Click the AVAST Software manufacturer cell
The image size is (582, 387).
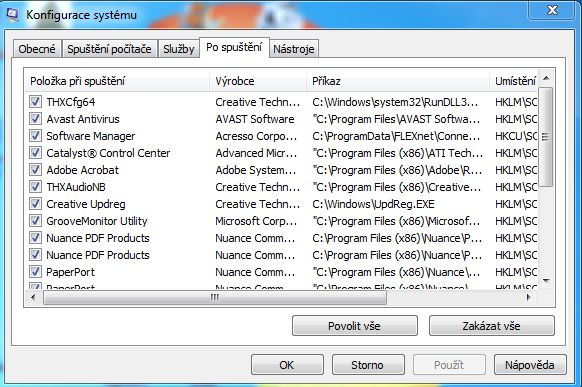[255, 119]
